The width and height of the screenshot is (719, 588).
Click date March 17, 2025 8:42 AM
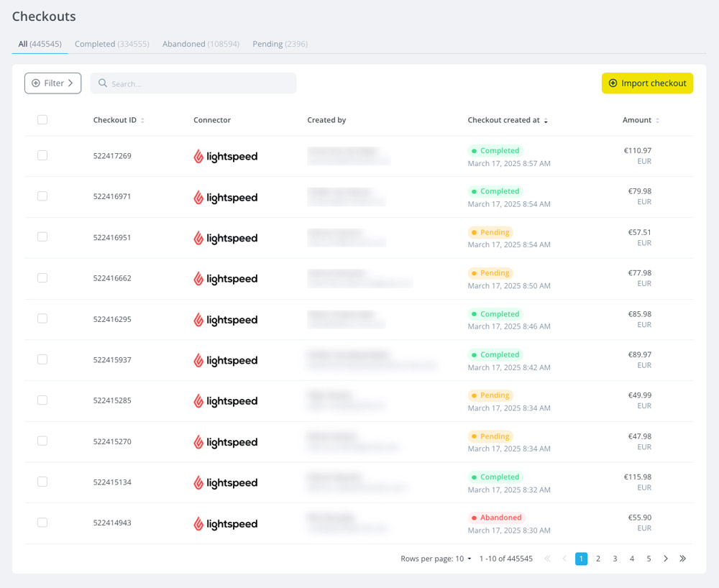click(509, 367)
